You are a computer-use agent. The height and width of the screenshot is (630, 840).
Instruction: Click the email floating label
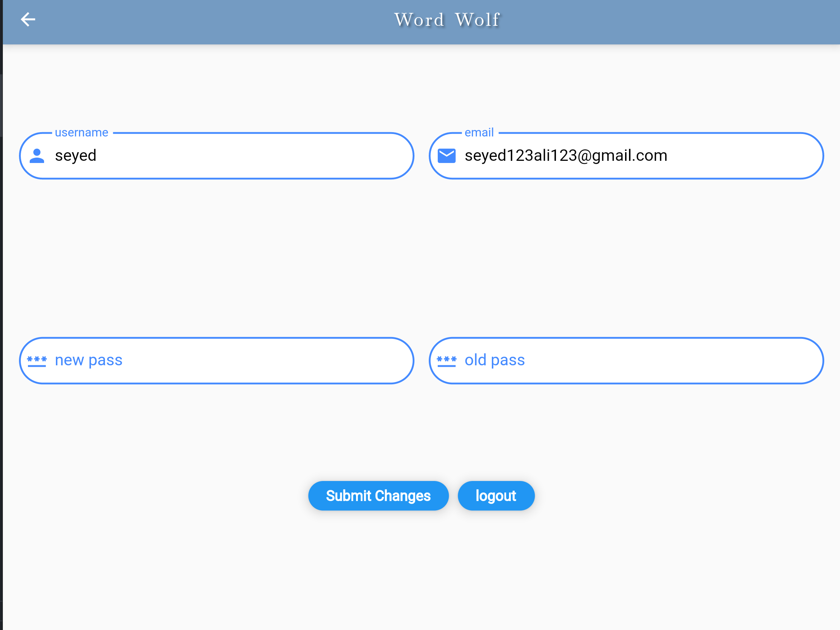click(x=479, y=132)
